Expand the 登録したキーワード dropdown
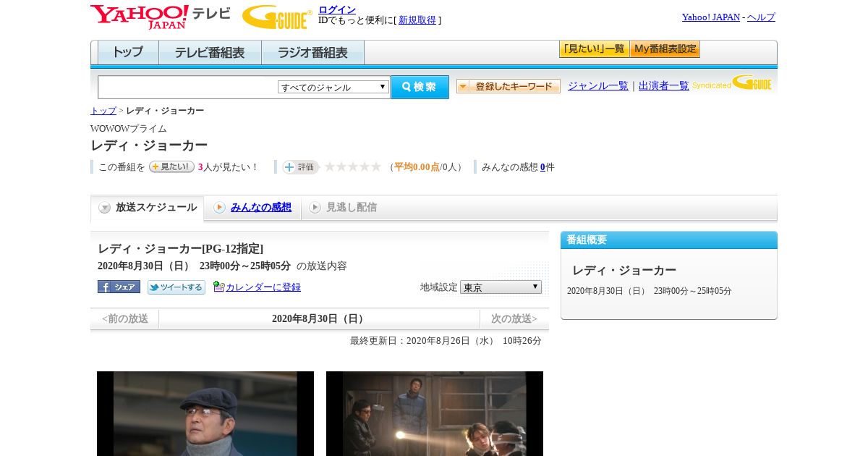 click(509, 86)
